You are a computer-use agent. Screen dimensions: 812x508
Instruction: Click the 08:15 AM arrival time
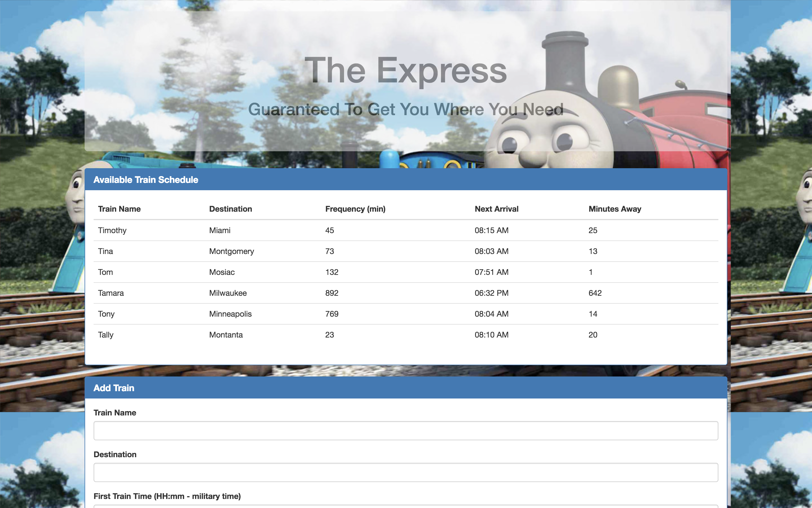(491, 231)
